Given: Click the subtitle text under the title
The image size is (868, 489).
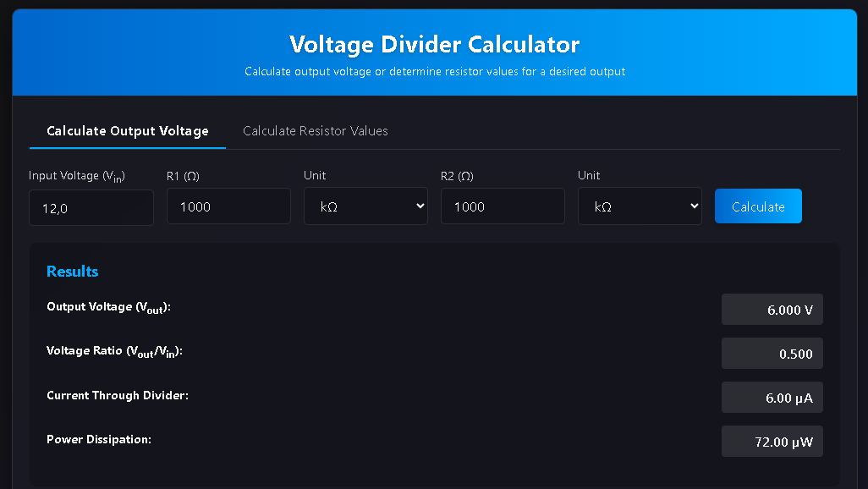Looking at the screenshot, I should [435, 72].
